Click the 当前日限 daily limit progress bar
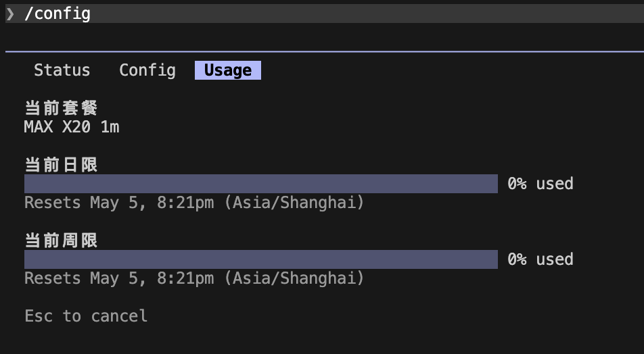The height and width of the screenshot is (354, 644). pyautogui.click(x=261, y=183)
